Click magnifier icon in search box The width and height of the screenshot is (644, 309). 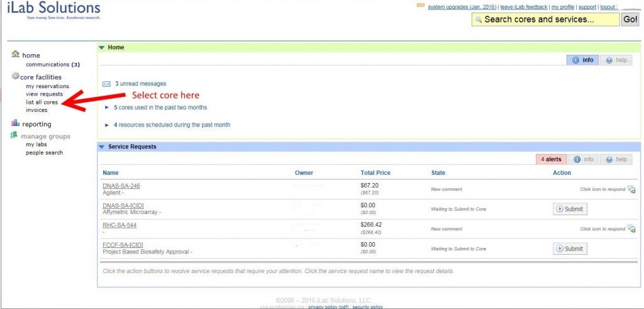coord(479,20)
